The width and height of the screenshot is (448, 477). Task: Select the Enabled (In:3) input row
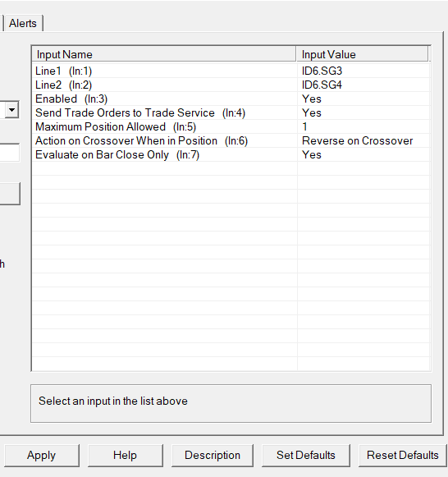tap(231, 99)
